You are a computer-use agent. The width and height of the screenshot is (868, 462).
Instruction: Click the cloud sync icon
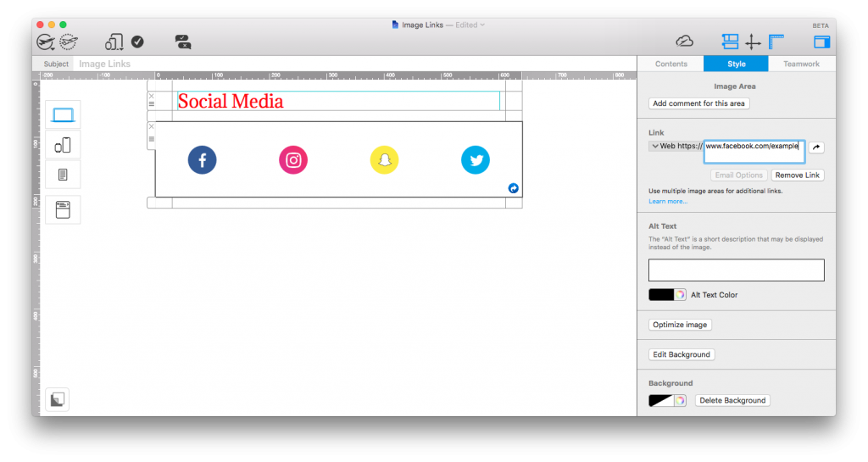click(685, 42)
